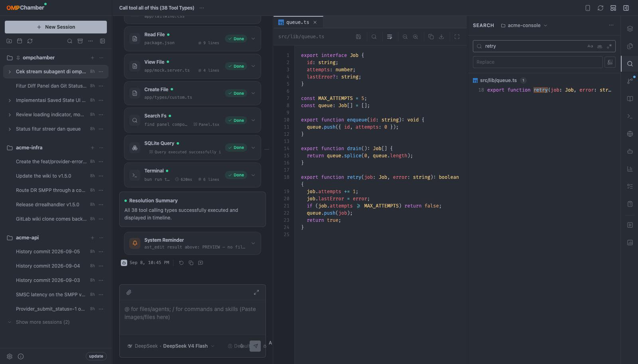Screen dimensions: 638x364
Task: Enter fullscreen mode for editor
Action: point(457,37)
